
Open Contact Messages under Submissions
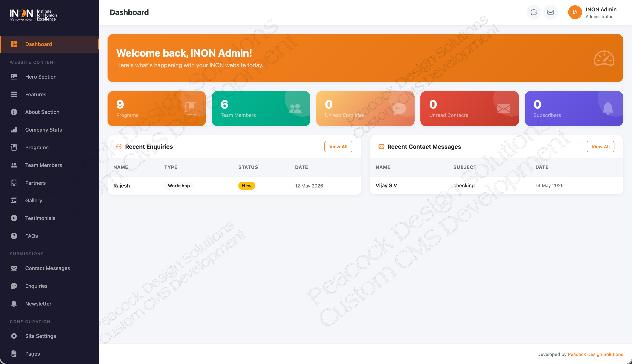49,268
